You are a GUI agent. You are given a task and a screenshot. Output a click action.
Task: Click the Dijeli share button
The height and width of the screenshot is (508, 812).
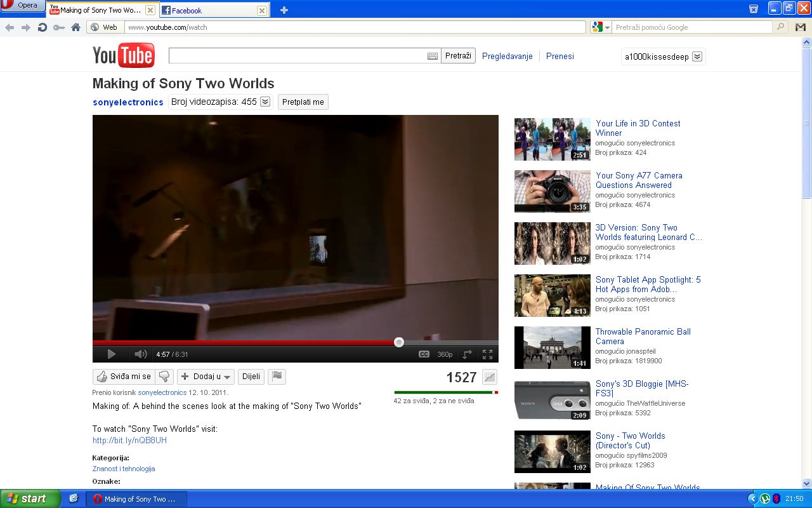click(251, 377)
